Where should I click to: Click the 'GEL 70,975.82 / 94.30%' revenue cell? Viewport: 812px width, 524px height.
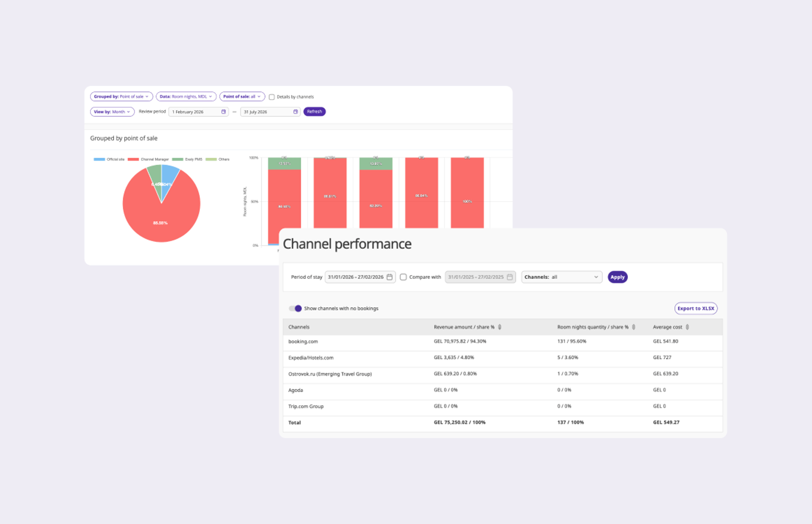pyautogui.click(x=460, y=342)
